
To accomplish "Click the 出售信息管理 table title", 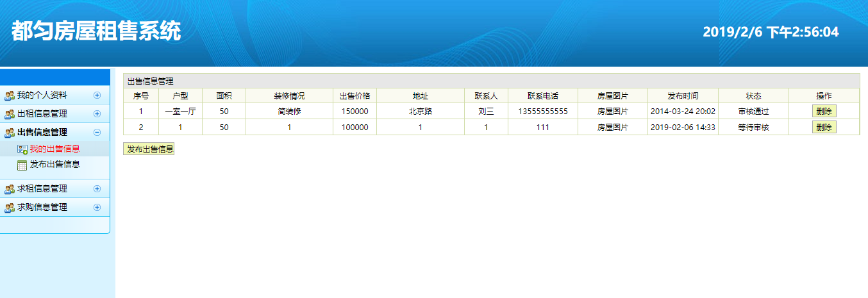I will [x=150, y=81].
